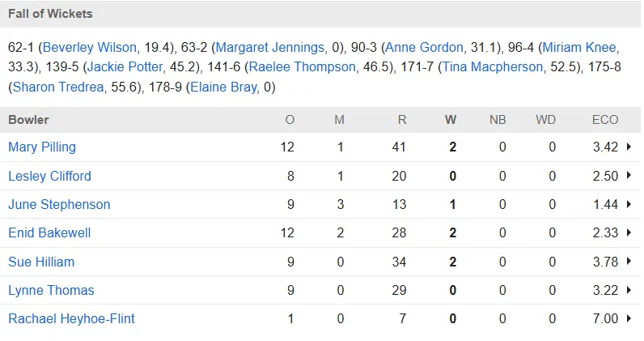The height and width of the screenshot is (341, 644).
Task: Expand Lesley Clifford's bowling row arrow
Action: pyautogui.click(x=629, y=176)
